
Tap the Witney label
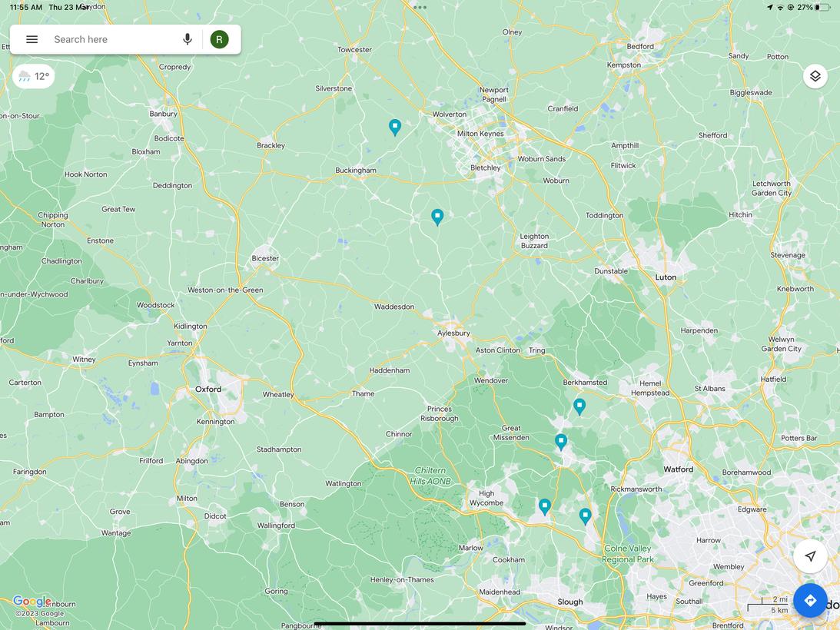[84, 359]
